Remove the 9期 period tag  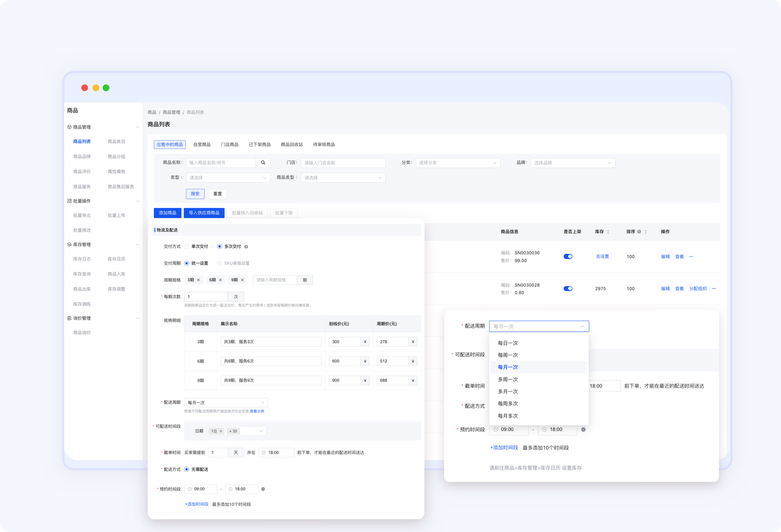pyautogui.click(x=242, y=280)
